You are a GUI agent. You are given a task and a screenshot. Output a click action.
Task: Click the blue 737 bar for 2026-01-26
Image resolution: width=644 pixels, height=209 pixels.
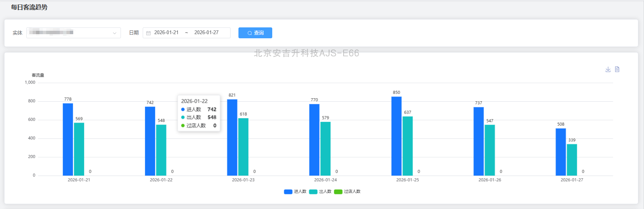pyautogui.click(x=478, y=141)
